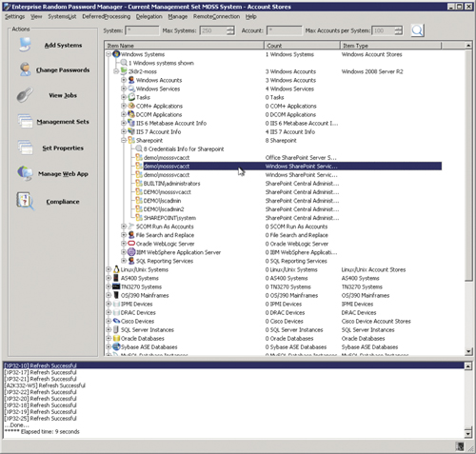The height and width of the screenshot is (454, 476).
Task: Click the Change Passwords label
Action: 63,69
